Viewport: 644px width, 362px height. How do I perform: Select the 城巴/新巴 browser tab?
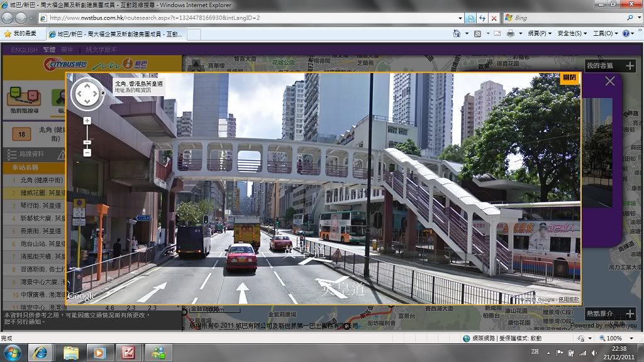116,34
